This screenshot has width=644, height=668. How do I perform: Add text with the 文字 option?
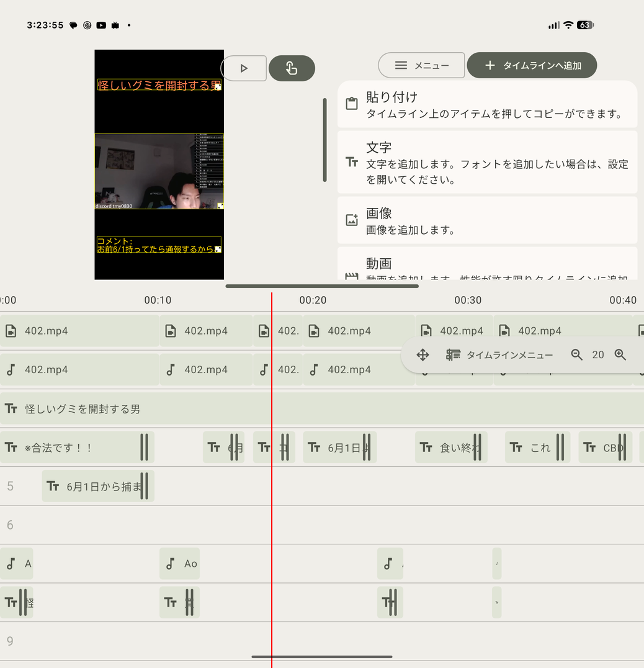pyautogui.click(x=488, y=162)
